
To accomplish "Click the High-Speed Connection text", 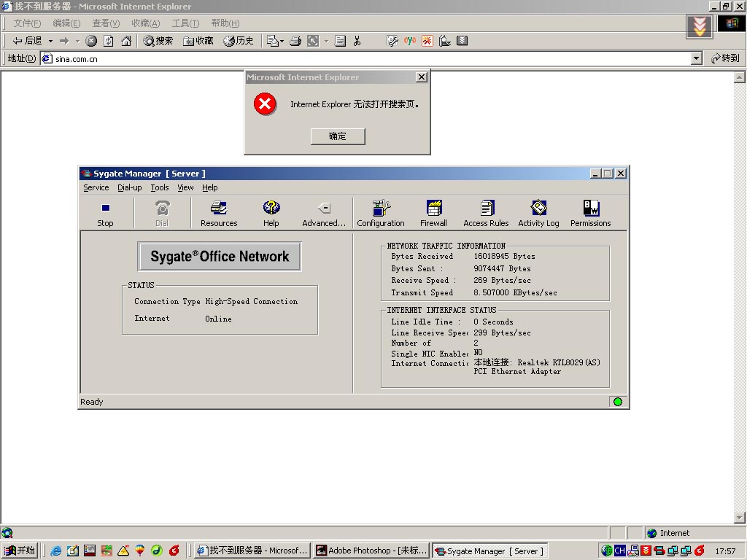I will click(252, 301).
